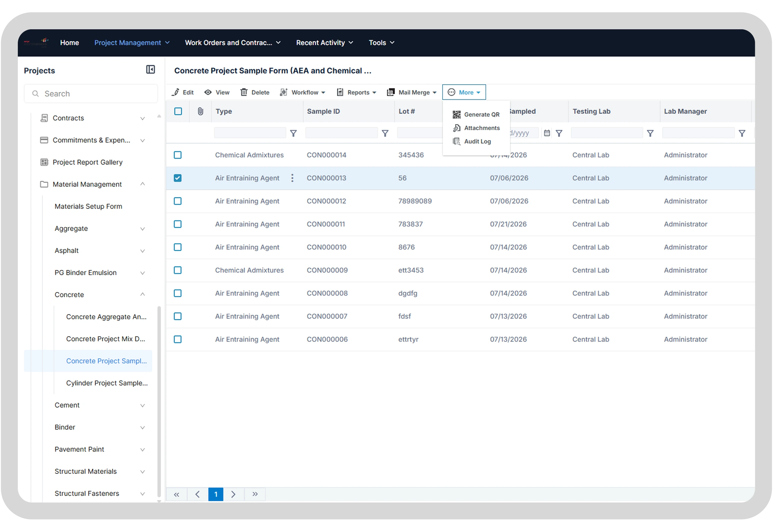Screen dimensions: 773x532
Task: Apply the Testing Lab column filter icon
Action: [650, 133]
